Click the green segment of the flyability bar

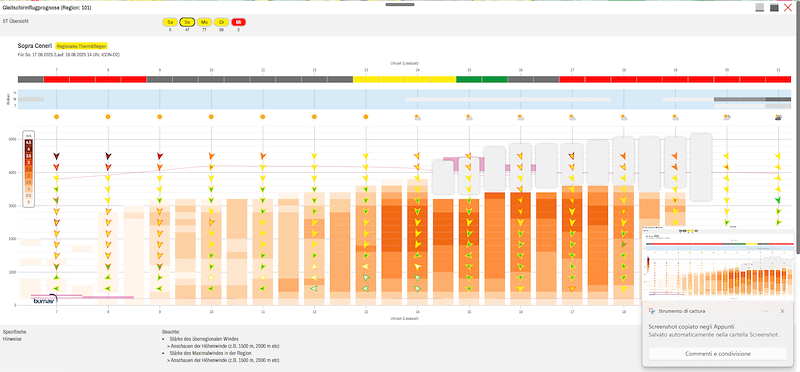[x=482, y=80]
